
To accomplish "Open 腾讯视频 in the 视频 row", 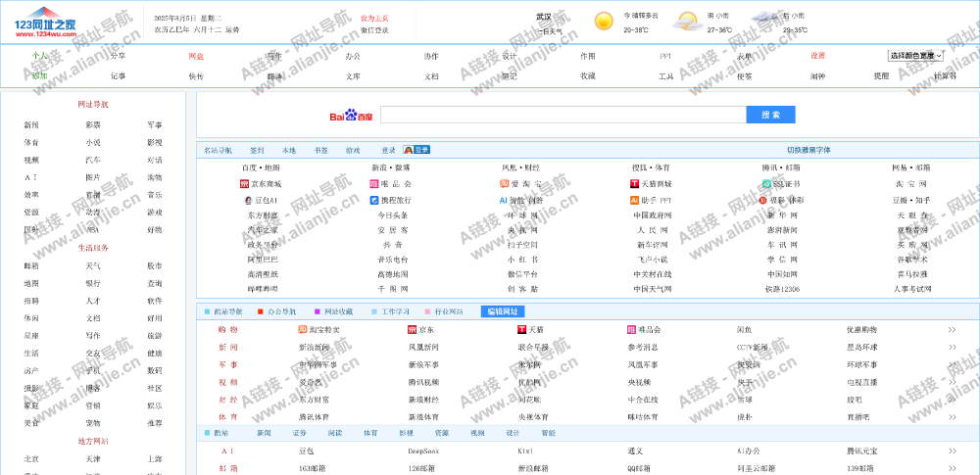I will 423,382.
